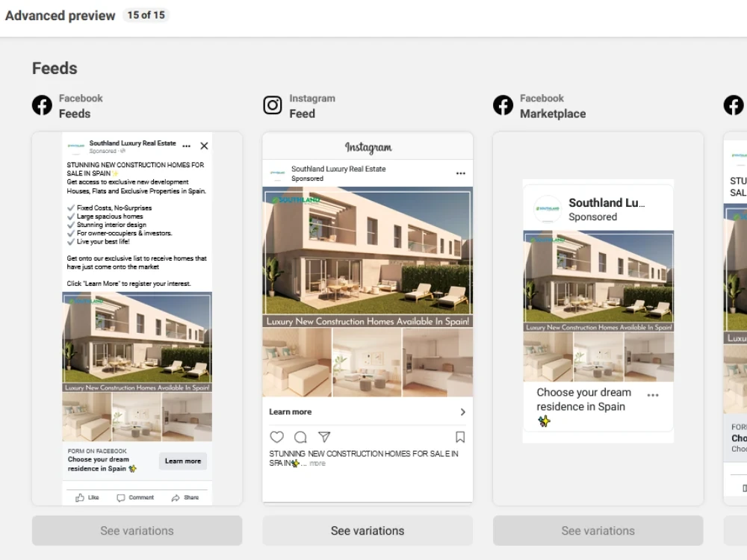Click the Facebook logo beside Marketplace
747x560 pixels.
pyautogui.click(x=503, y=105)
